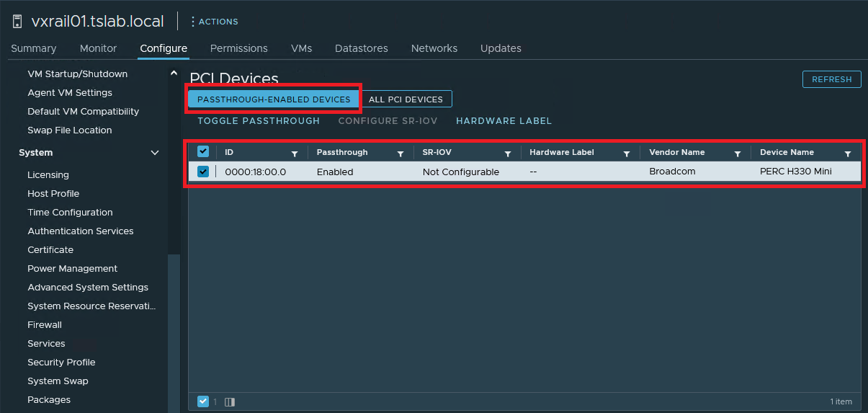Open the Passthrough column filter
The image size is (868, 413).
[x=401, y=154]
